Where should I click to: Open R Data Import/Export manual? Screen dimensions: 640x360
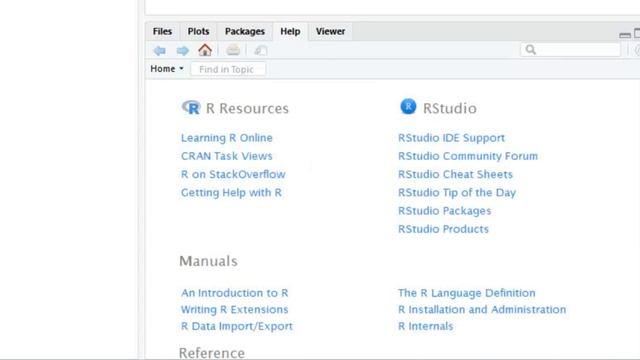[237, 326]
